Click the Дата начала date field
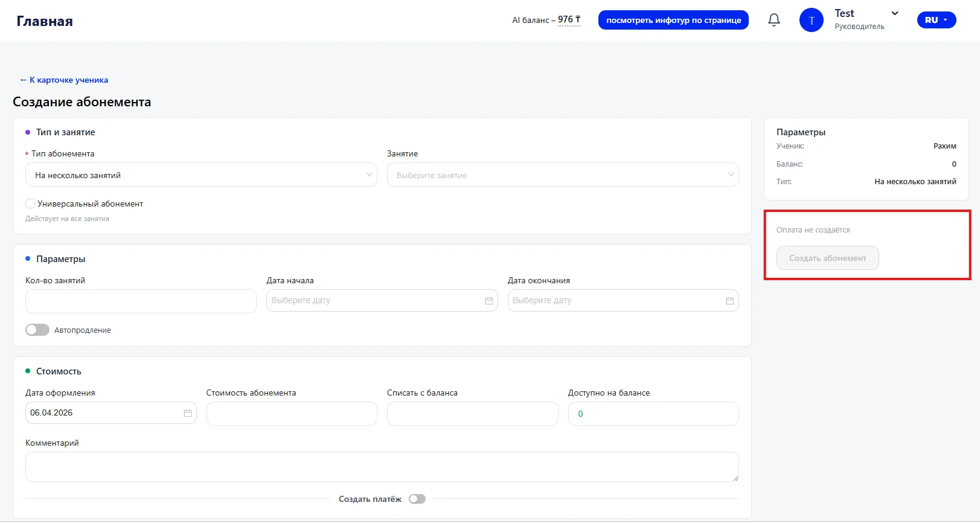 coord(382,301)
